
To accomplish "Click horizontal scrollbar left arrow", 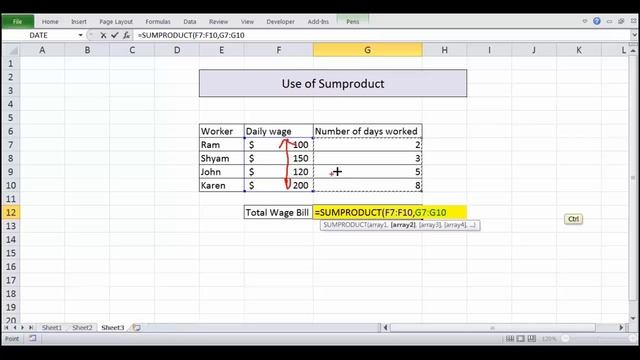I will pyautogui.click(x=385, y=327).
